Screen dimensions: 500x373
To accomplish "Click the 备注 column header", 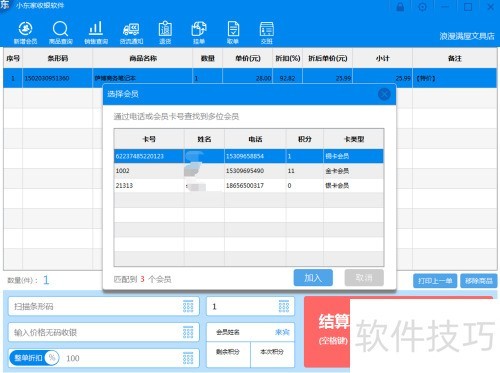I will (455, 58).
